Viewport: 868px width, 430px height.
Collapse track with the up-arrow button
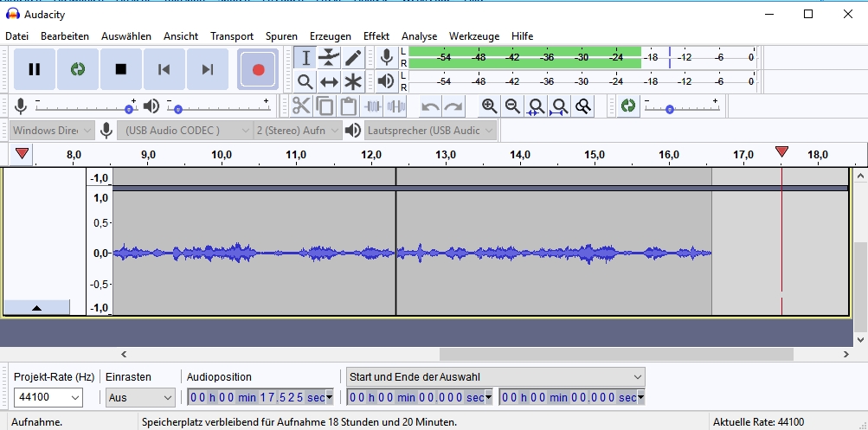click(36, 307)
